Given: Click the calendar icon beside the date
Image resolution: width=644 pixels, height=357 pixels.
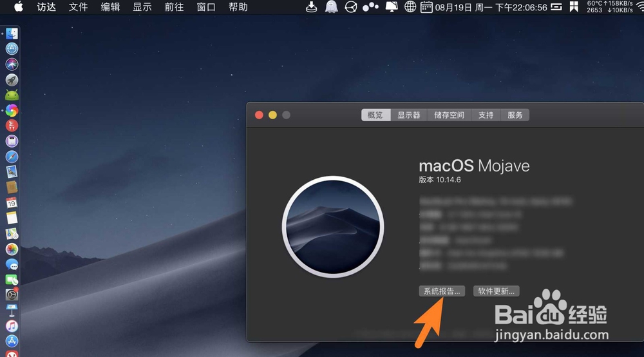Looking at the screenshot, I should (426, 7).
